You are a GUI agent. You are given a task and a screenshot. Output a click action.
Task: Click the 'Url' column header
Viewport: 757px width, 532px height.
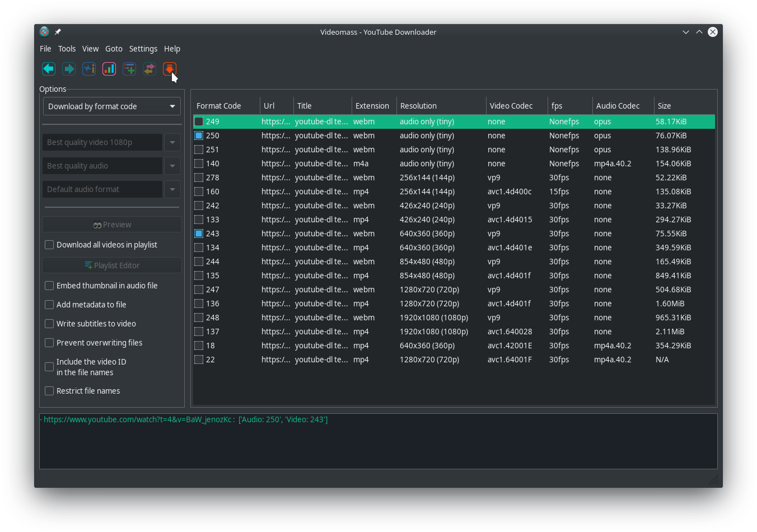276,106
